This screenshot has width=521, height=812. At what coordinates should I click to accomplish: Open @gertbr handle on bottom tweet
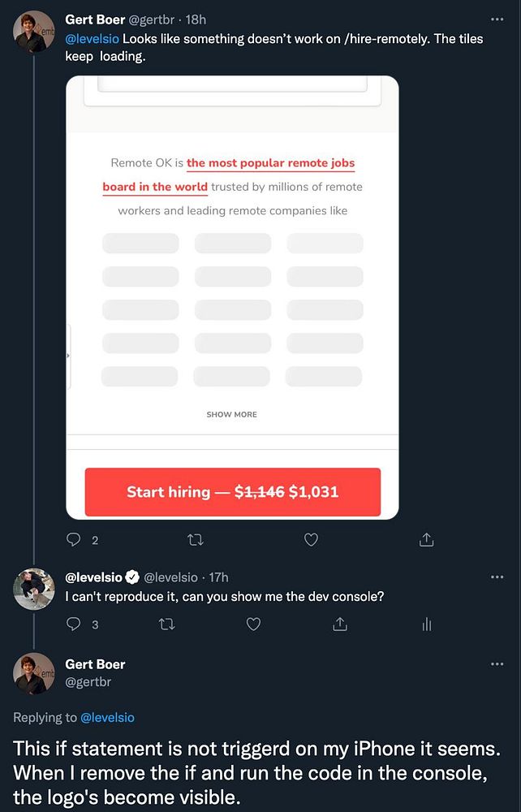point(88,682)
